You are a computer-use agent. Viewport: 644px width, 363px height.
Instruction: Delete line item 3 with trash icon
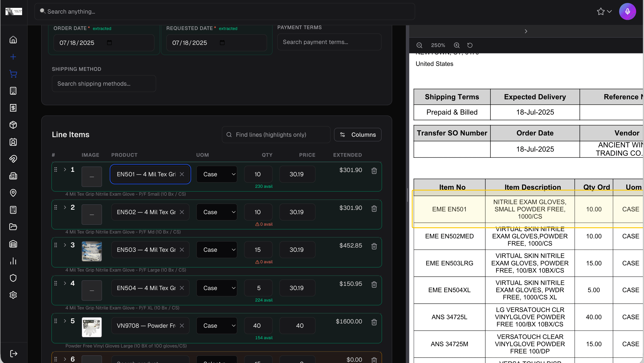tap(374, 246)
